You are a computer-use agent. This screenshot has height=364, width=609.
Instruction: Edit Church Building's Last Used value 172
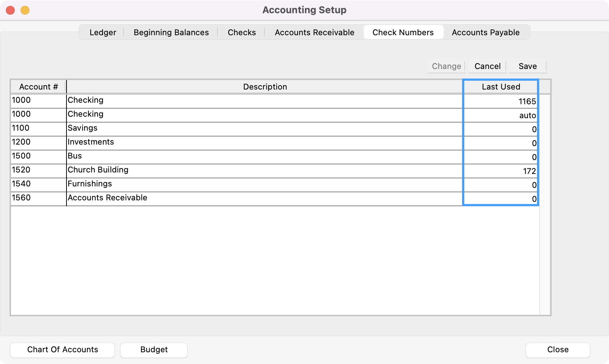[x=501, y=171]
